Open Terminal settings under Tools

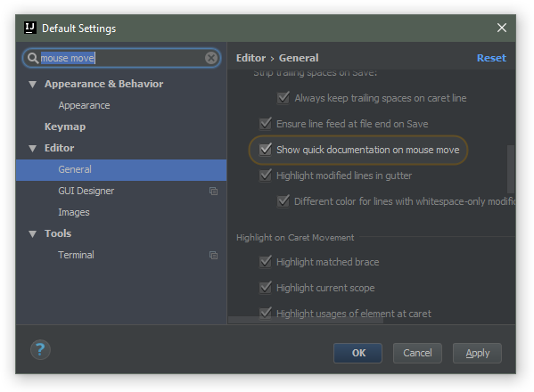click(76, 255)
